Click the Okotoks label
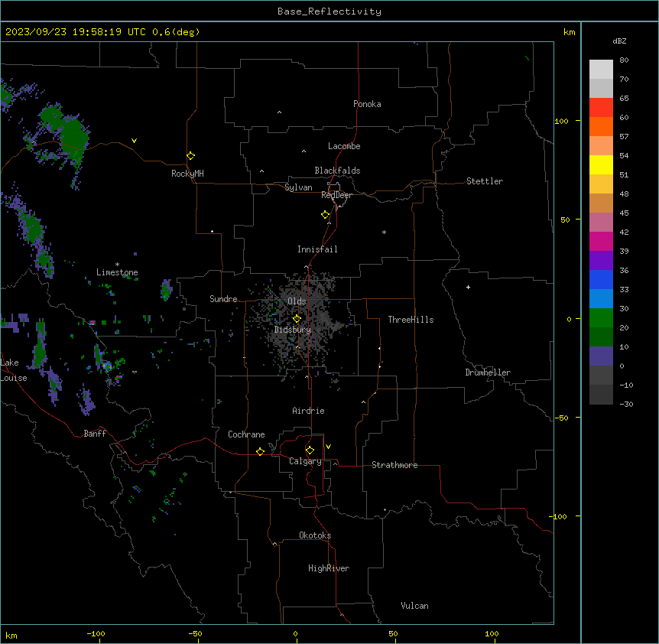 315,535
